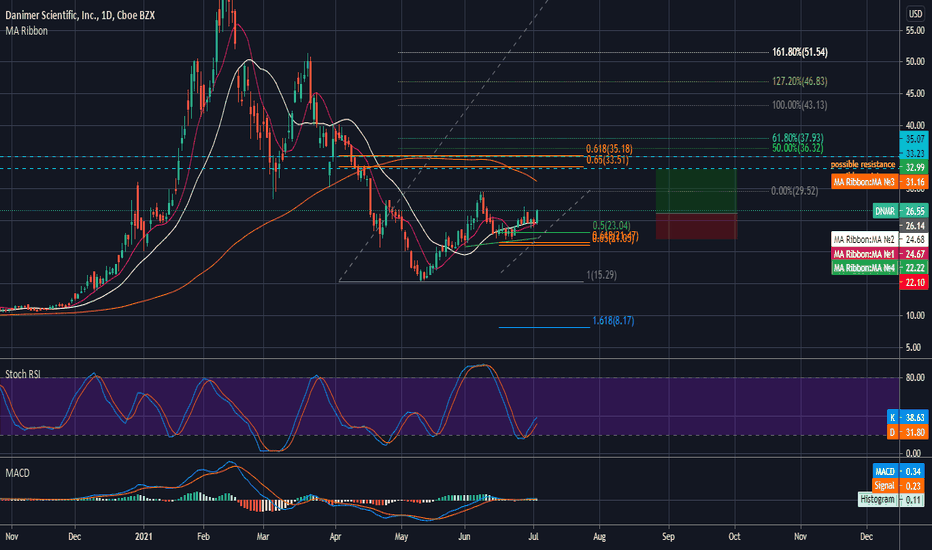Image resolution: width=932 pixels, height=550 pixels.
Task: Click the Apr label on time axis
Action: tap(335, 536)
